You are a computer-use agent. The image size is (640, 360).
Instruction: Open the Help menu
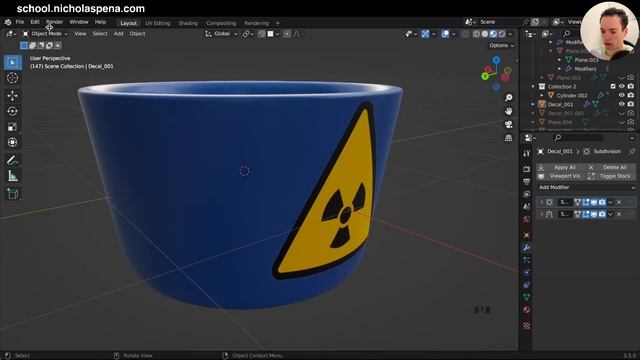point(100,22)
